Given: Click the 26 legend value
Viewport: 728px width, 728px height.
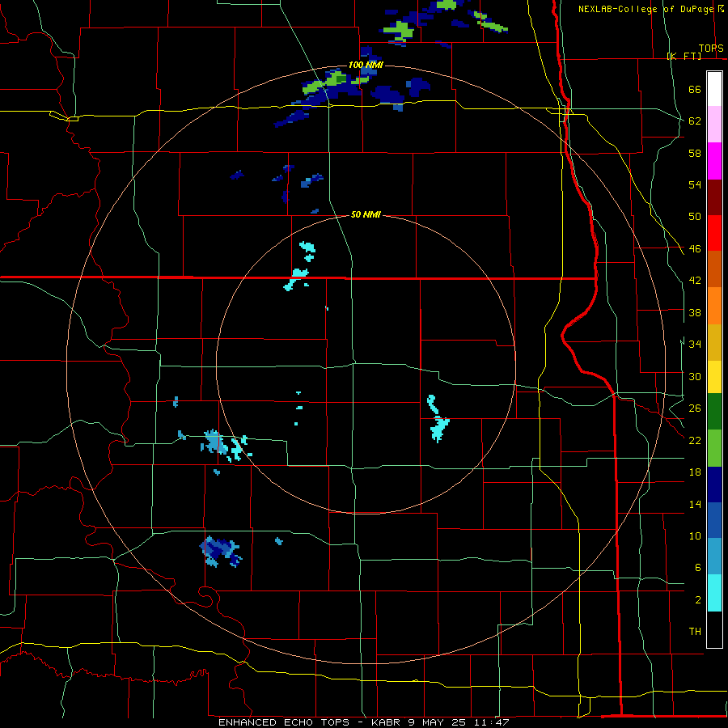Looking at the screenshot, I should pos(695,408).
